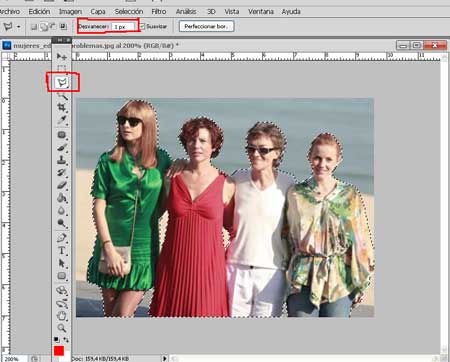The image size is (450, 362).
Task: Select the 3D Orbit camera tool
Action: click(x=62, y=303)
